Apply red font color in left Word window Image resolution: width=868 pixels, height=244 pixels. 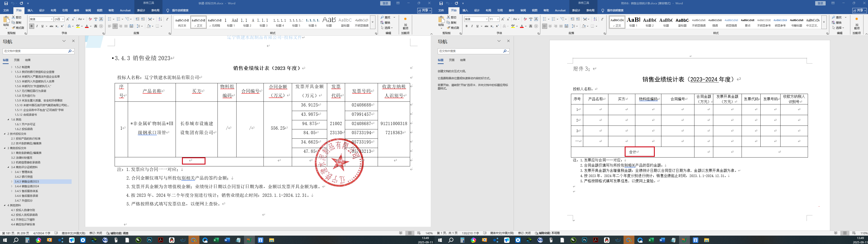click(87, 26)
